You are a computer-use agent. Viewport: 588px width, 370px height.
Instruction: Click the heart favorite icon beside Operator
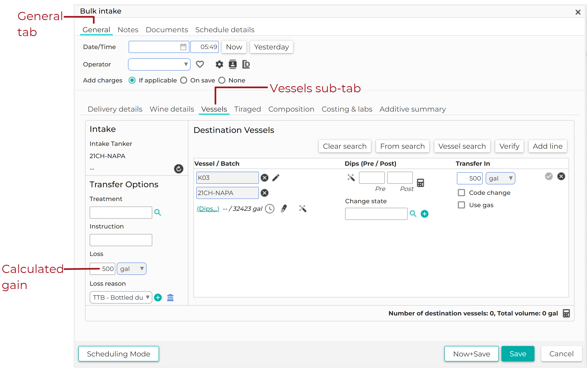(x=200, y=64)
